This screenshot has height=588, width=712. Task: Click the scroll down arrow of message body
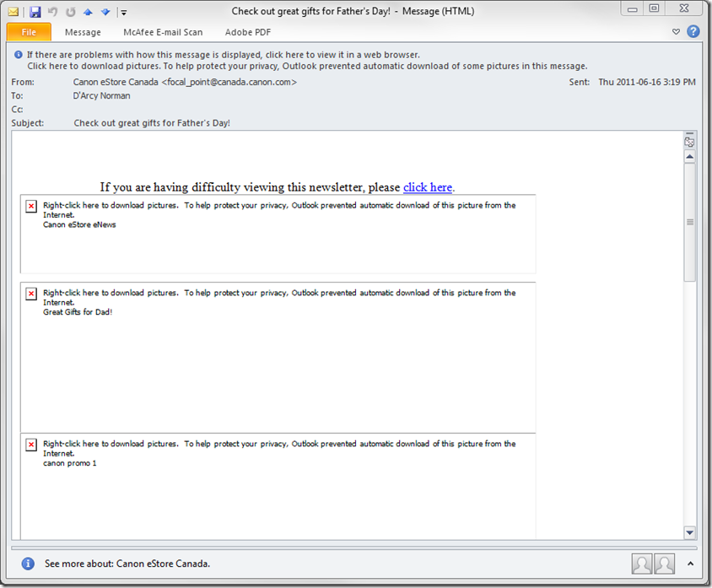tap(689, 532)
